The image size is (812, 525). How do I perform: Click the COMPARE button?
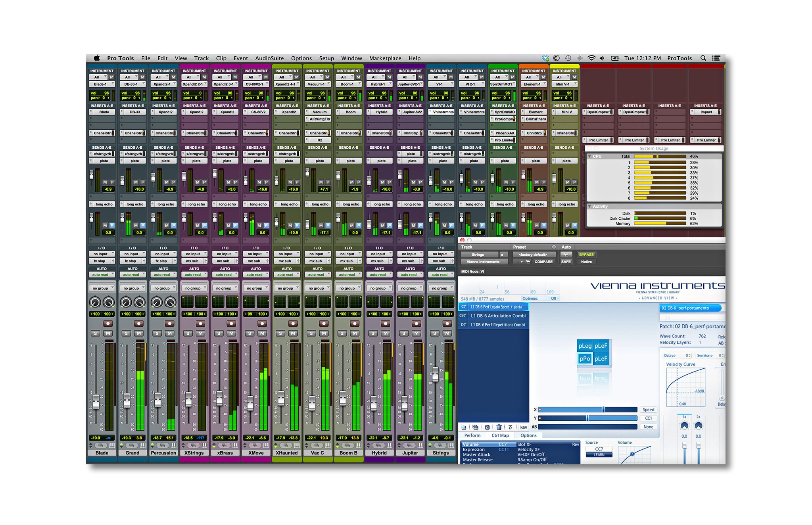point(543,262)
